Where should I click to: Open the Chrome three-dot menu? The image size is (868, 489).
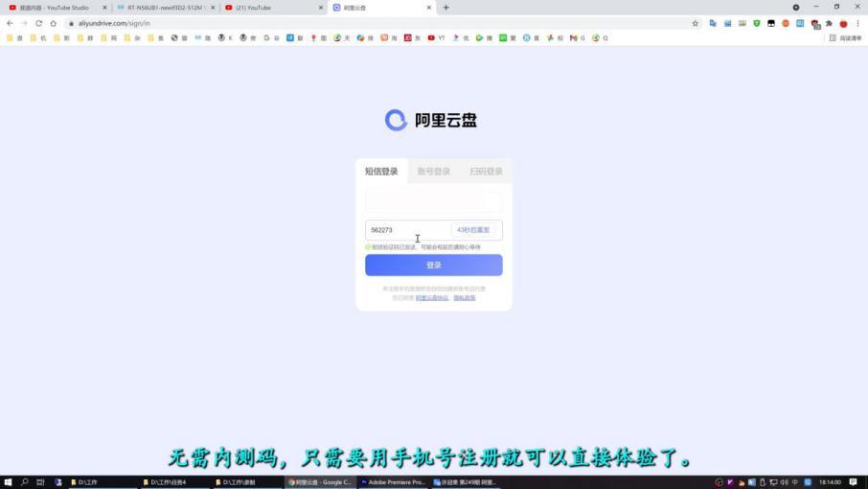coord(857,23)
